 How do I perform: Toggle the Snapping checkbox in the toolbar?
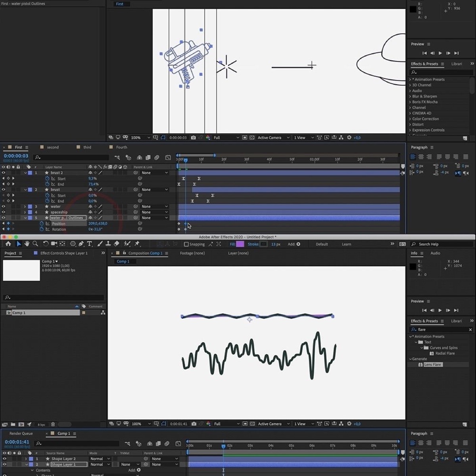pyautogui.click(x=186, y=244)
